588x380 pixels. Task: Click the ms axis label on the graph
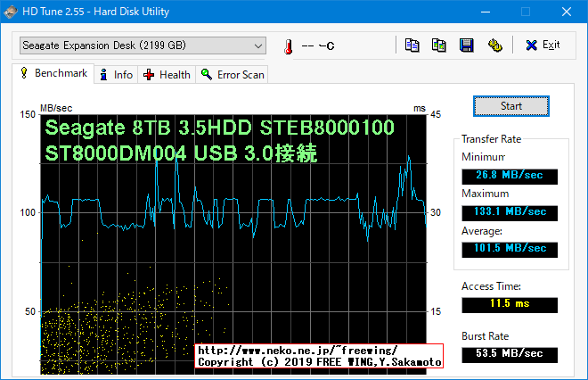(420, 108)
